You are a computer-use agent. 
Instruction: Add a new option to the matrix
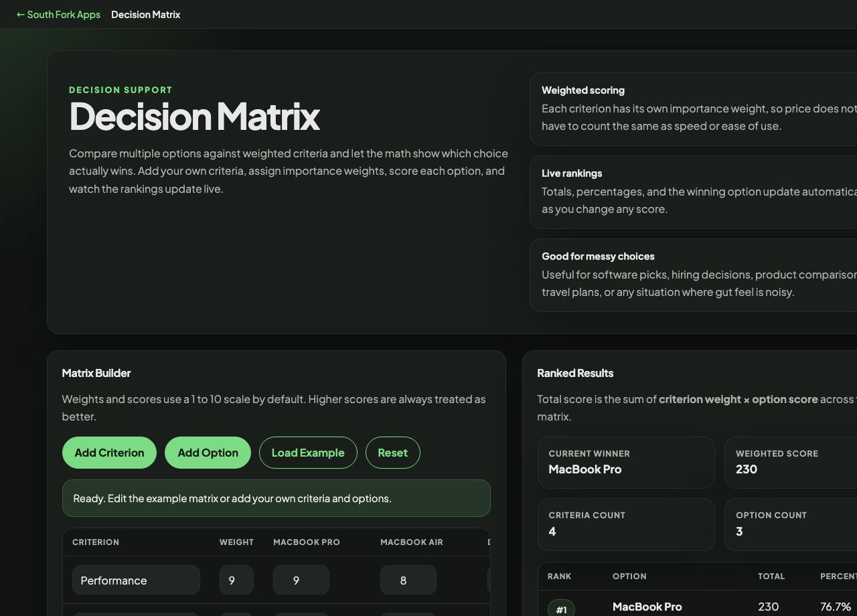[208, 453]
